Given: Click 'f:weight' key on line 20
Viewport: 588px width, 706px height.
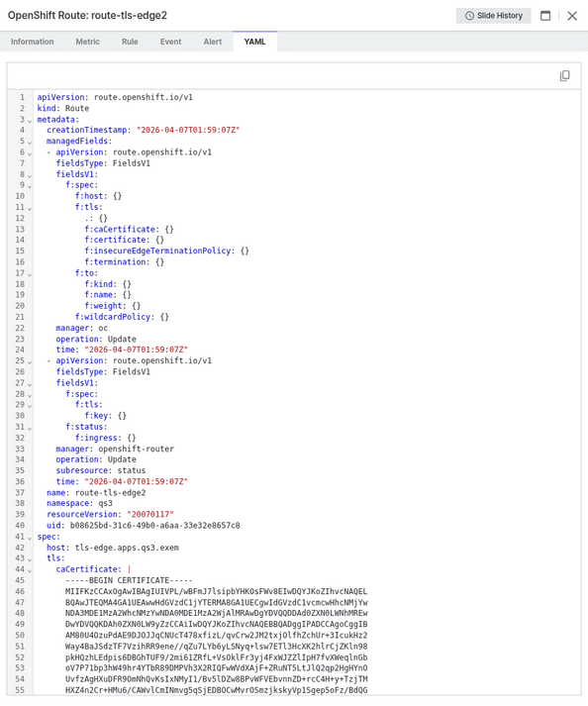Looking at the screenshot, I should click(105, 306).
